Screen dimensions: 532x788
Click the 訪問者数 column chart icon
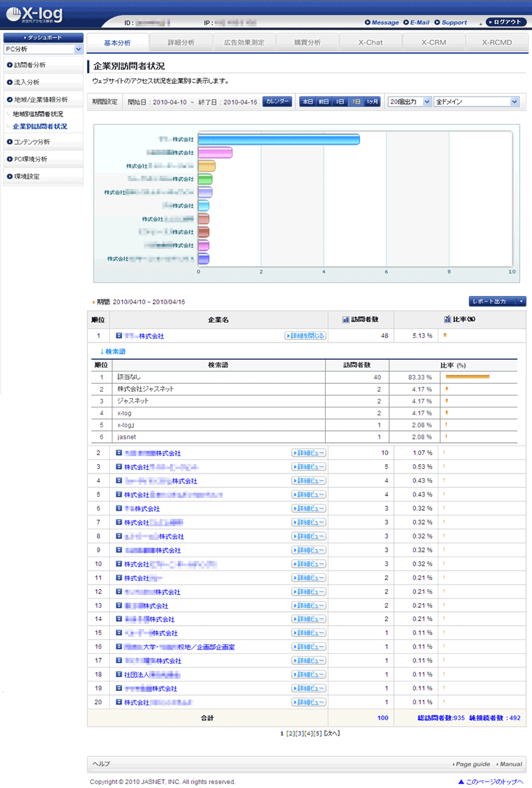pos(345,320)
